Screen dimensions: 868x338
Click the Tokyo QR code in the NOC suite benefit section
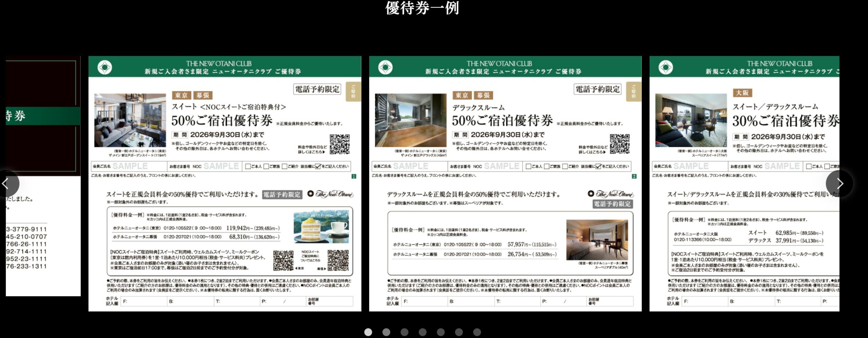pos(283,260)
